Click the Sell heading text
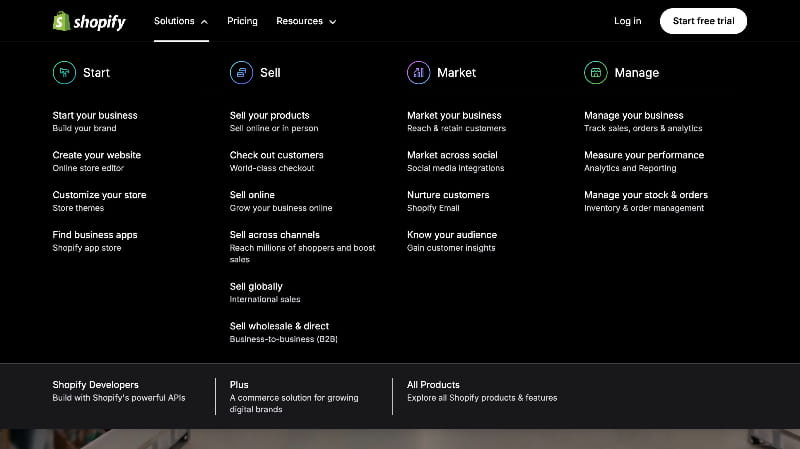 270,72
